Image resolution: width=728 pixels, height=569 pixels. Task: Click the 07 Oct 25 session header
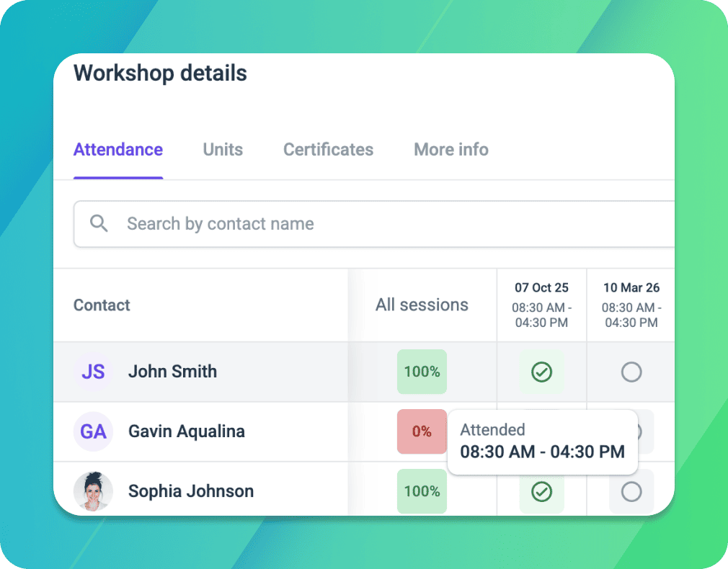pos(541,305)
